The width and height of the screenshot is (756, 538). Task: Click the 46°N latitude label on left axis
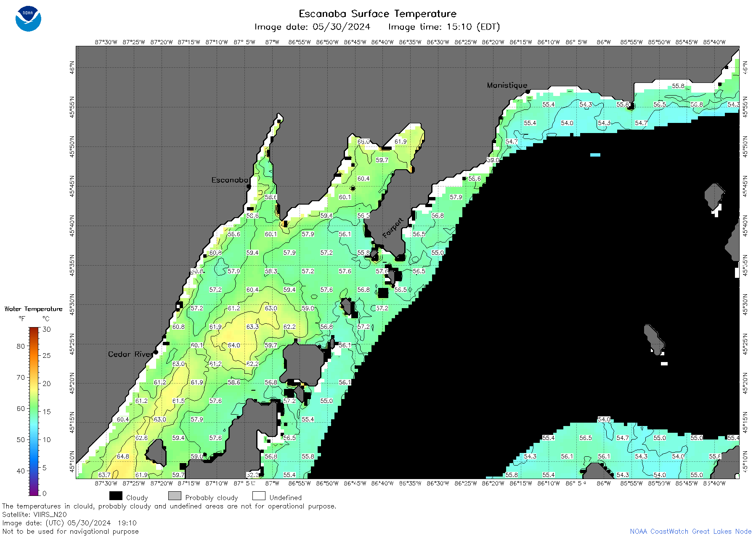coord(72,67)
